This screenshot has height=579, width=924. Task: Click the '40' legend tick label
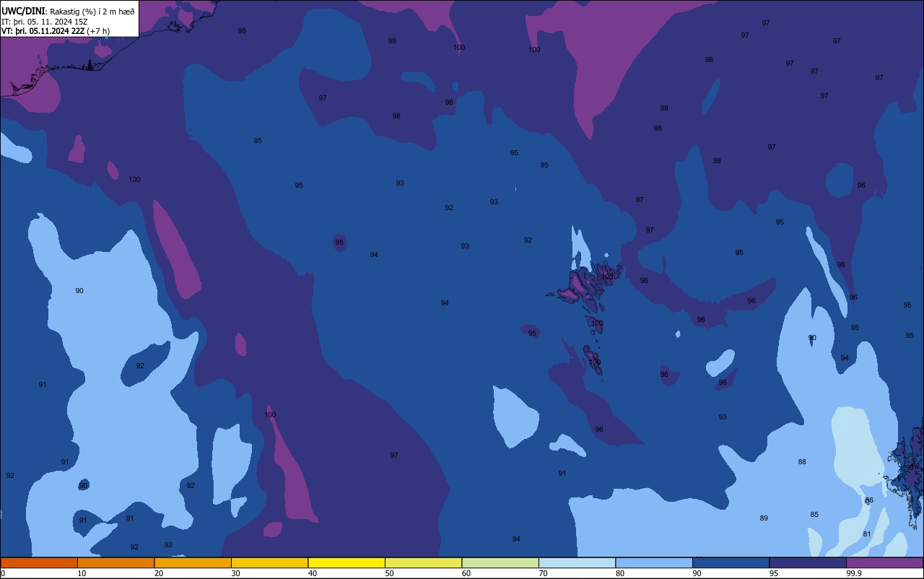[x=313, y=573]
